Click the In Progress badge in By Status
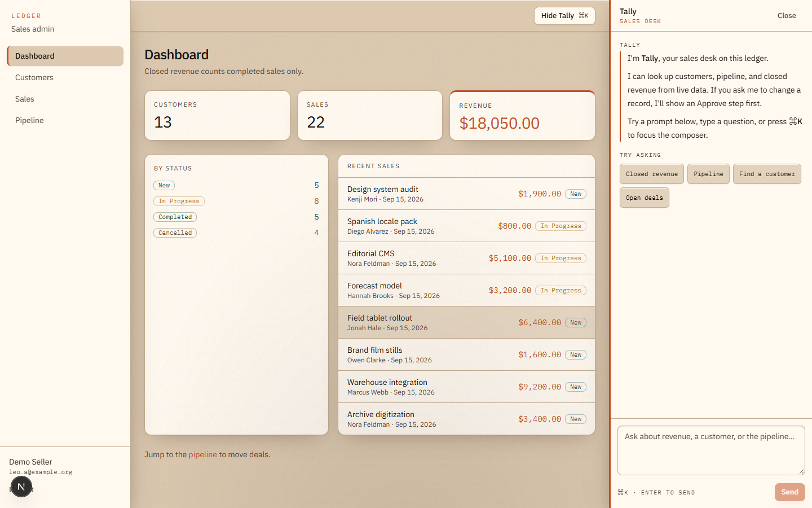 tap(179, 201)
